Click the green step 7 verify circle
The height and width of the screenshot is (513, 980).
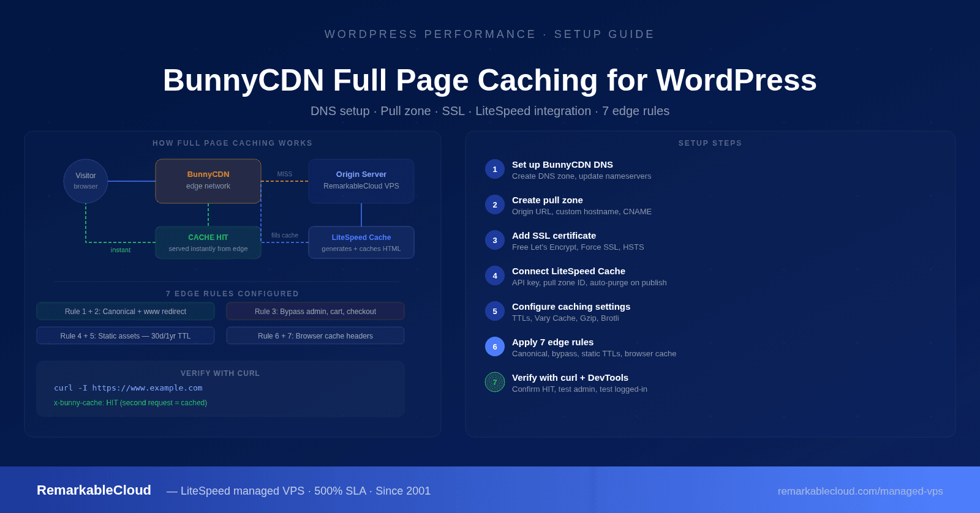coord(495,382)
